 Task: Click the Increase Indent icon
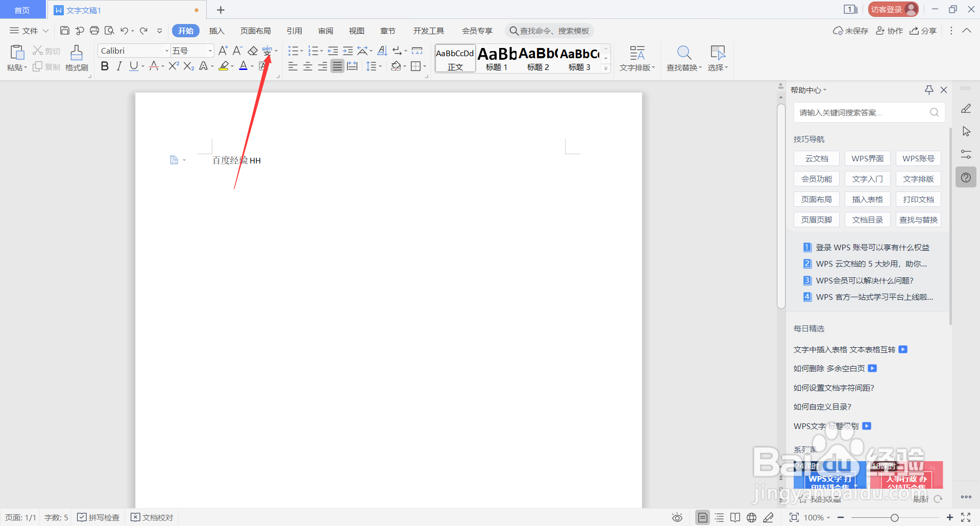point(348,51)
